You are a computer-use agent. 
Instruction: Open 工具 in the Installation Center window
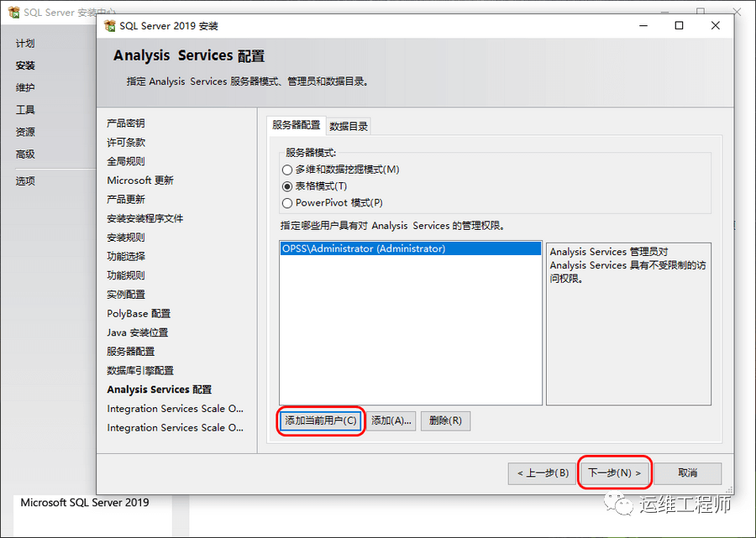coord(25,110)
